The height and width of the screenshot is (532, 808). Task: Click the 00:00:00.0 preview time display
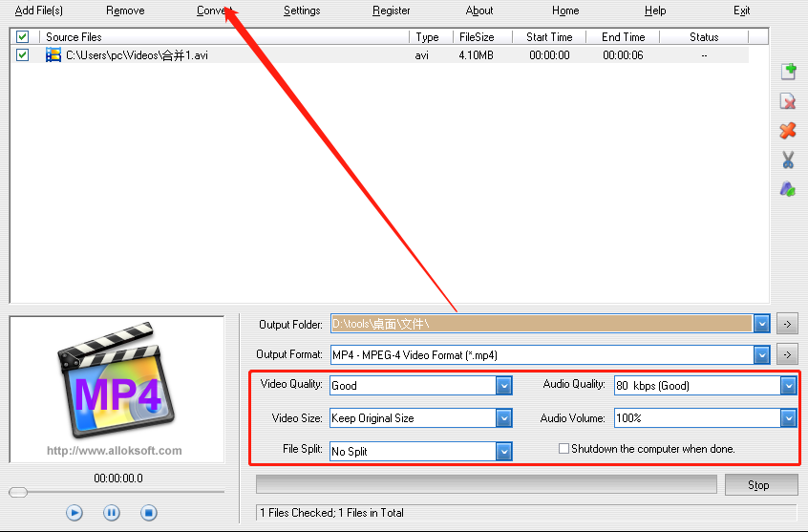[118, 478]
